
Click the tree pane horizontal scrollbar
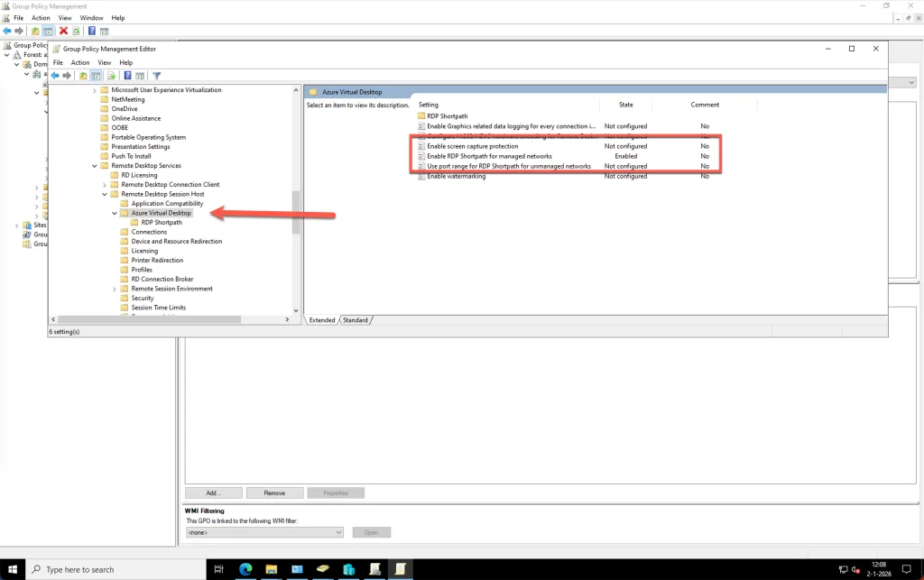147,319
